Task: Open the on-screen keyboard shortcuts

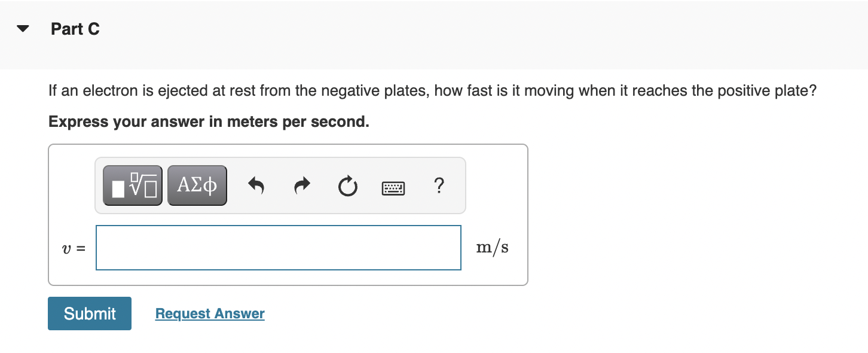Action: point(393,187)
